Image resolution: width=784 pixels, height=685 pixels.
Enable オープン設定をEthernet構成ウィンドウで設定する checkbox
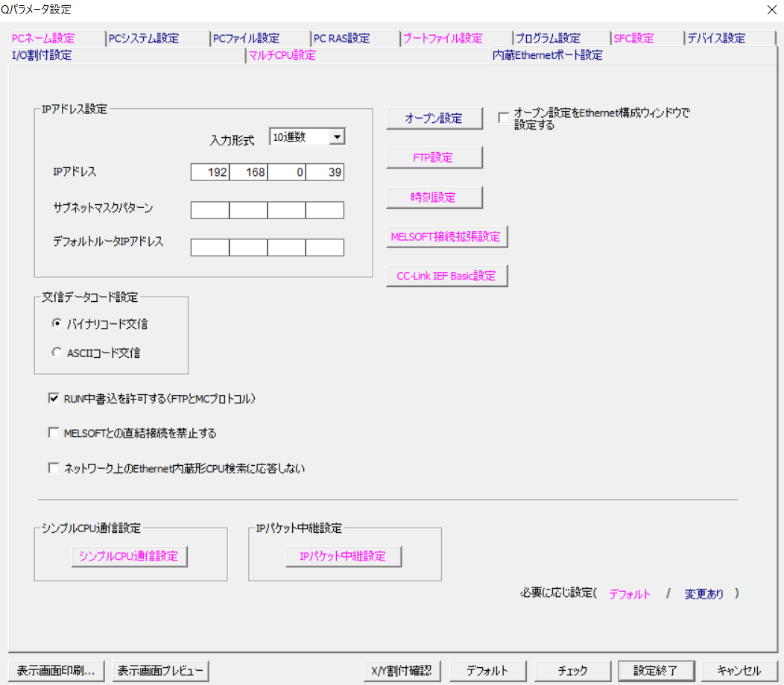point(504,118)
